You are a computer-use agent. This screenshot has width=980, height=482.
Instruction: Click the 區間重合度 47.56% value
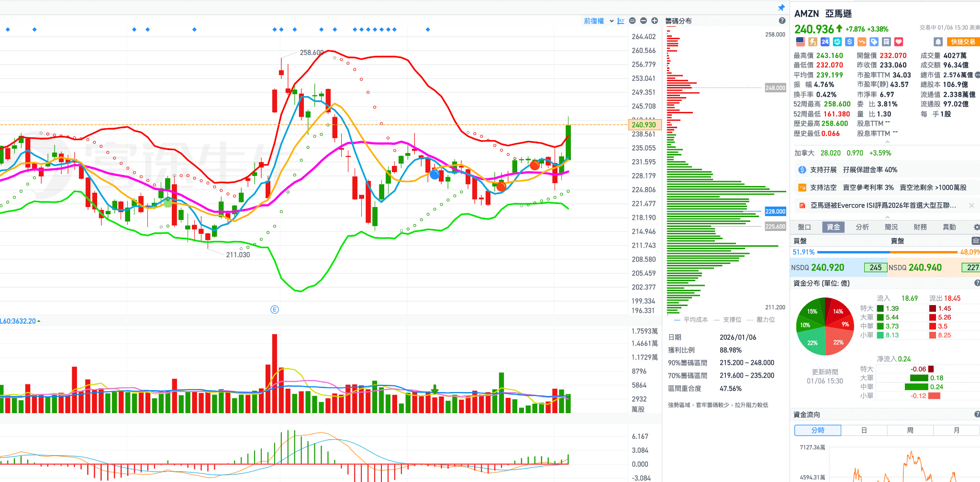731,389
